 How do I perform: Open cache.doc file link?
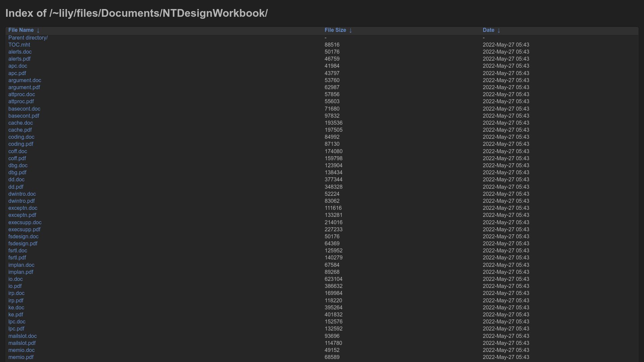(20, 123)
